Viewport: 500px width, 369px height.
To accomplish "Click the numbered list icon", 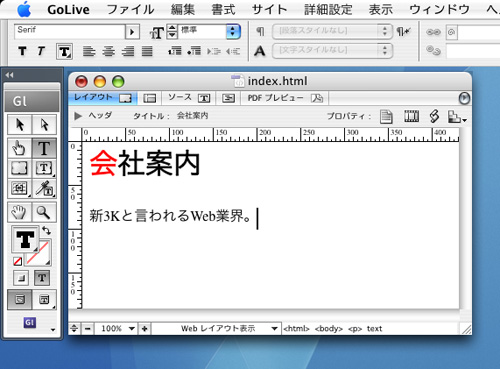I will coord(175,51).
